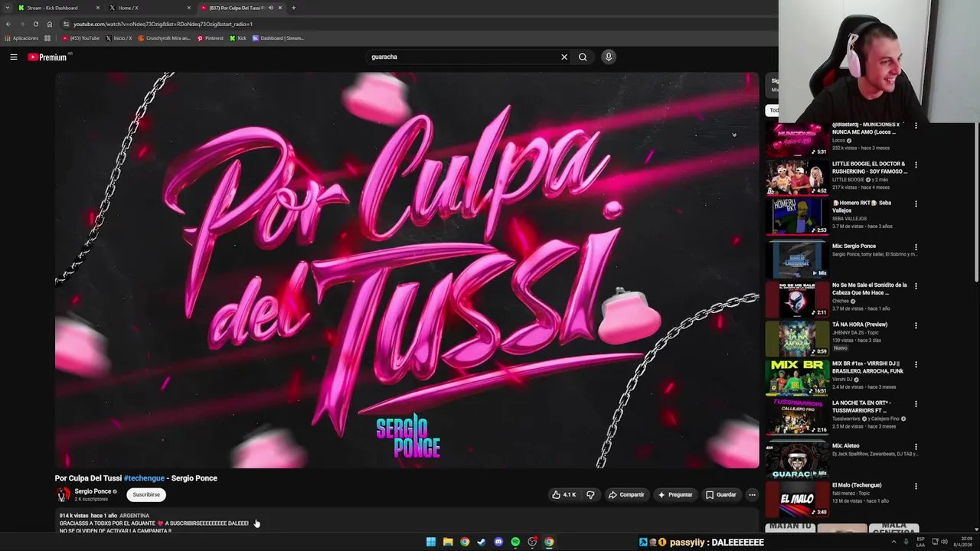Click the Compartir share button
Image resolution: width=980 pixels, height=551 pixels.
tap(626, 494)
